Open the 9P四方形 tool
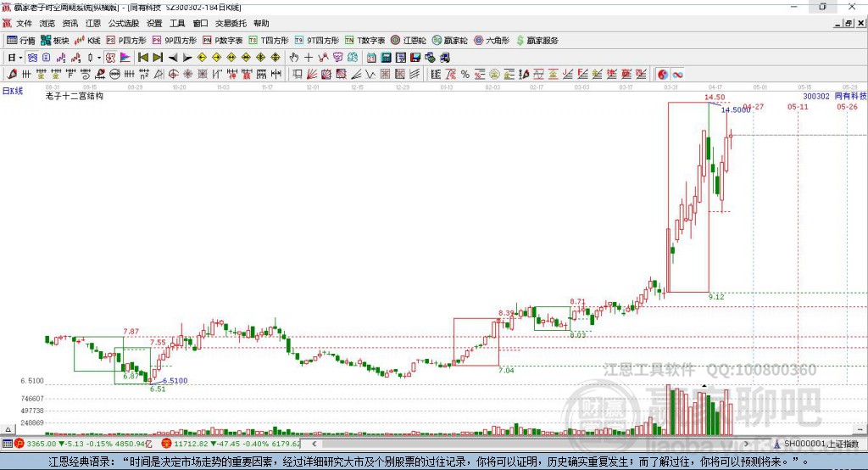The width and height of the screenshot is (868, 470). (175, 41)
